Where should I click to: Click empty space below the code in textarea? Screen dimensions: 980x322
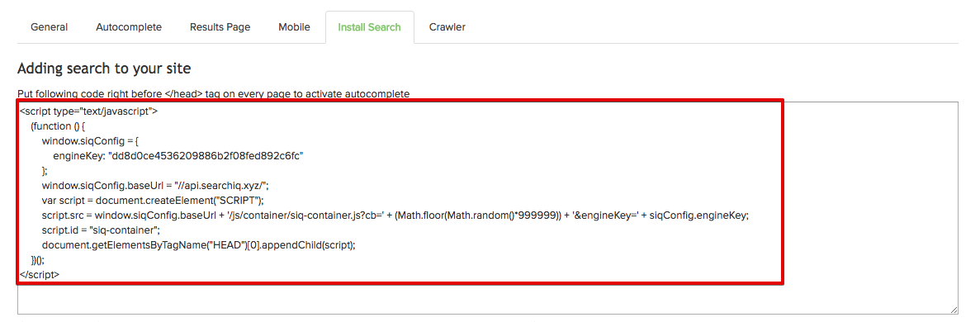[487, 299]
